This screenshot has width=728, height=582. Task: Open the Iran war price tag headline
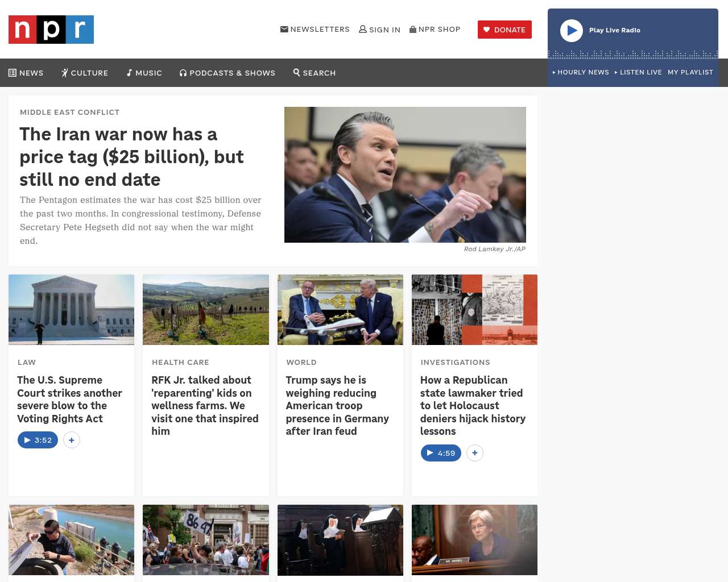point(132,157)
